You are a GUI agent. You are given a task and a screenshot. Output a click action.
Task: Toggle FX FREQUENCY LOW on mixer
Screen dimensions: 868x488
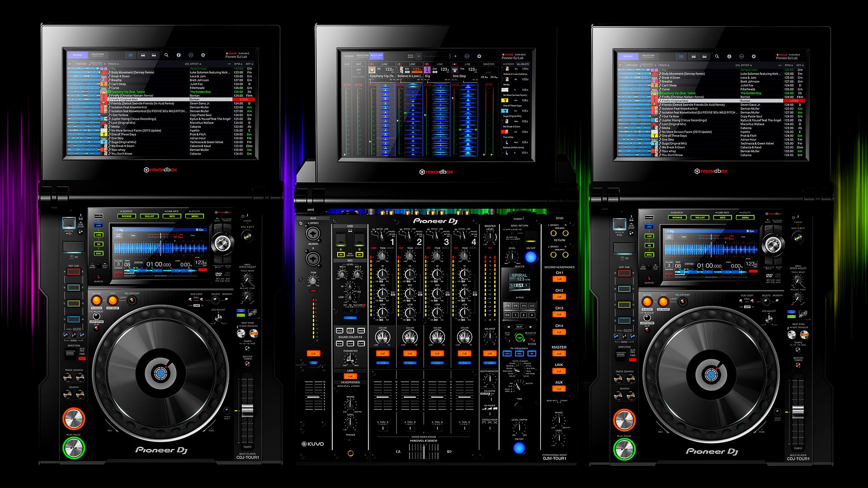(x=507, y=354)
